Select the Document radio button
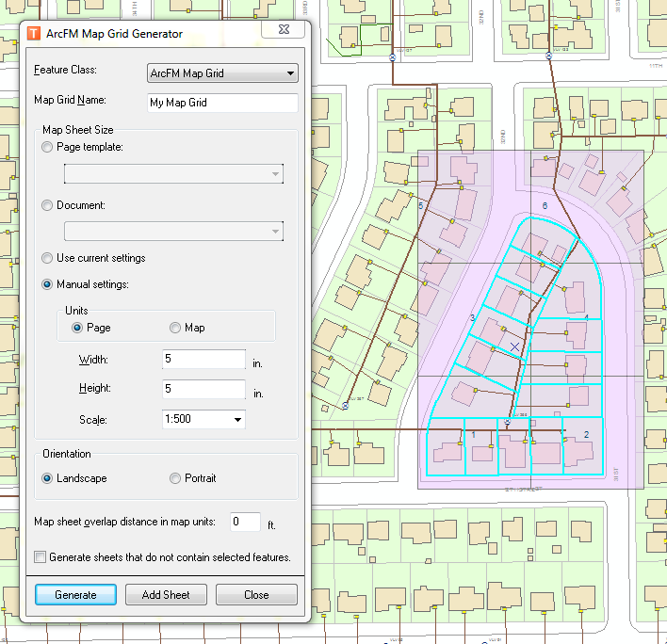Viewport: 667px width, 644px height. 47,205
